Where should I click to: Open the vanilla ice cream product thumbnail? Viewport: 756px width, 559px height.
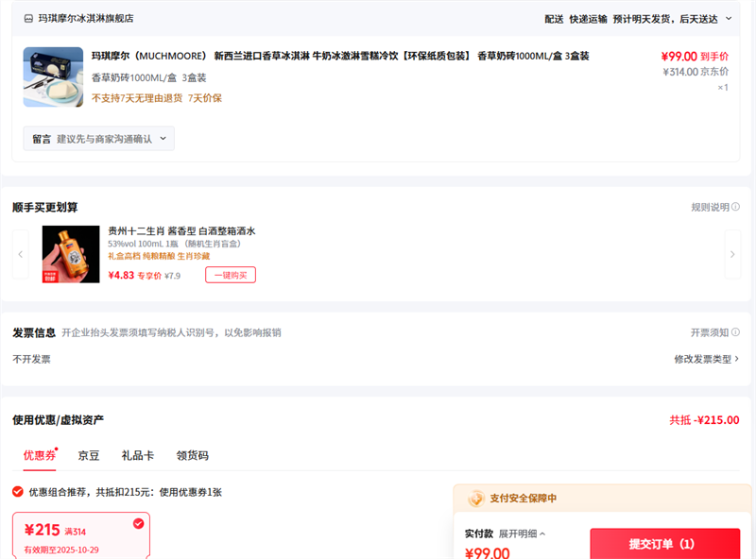53,76
